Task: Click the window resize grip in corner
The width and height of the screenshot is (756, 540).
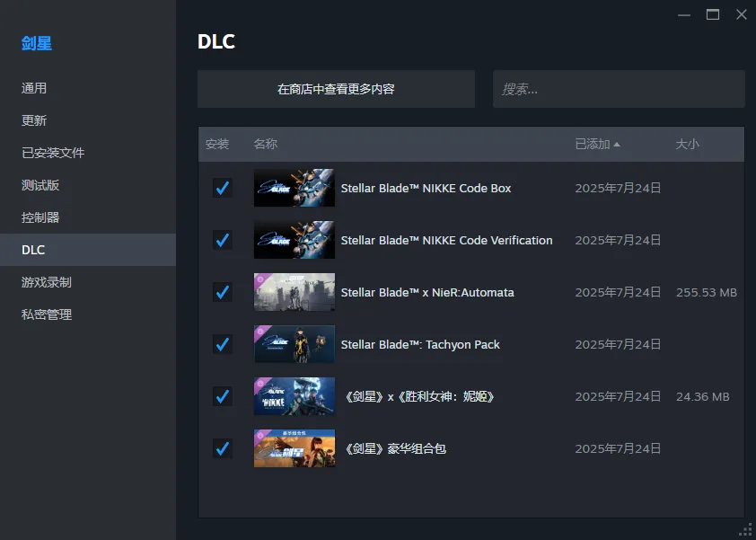Action: coord(745,529)
